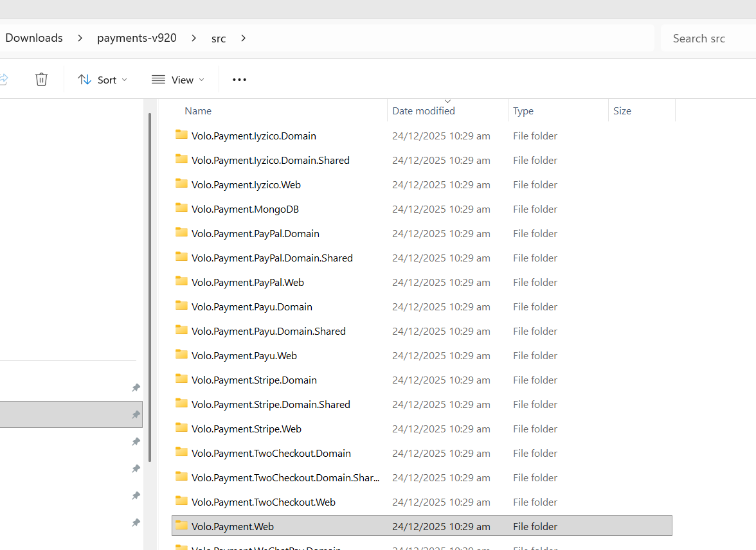Sort by Name column header
Screen dimensions: 756x550
click(x=198, y=111)
